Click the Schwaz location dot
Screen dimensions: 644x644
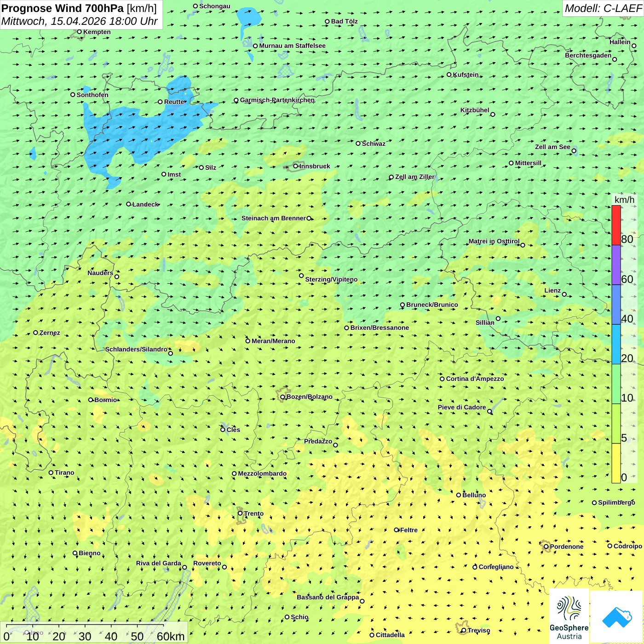tap(358, 144)
